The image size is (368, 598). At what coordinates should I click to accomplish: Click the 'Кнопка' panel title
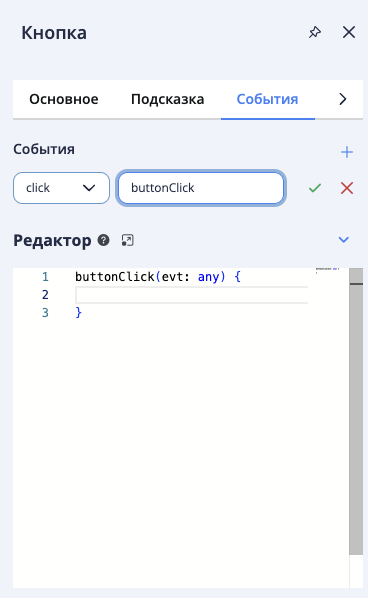54,33
